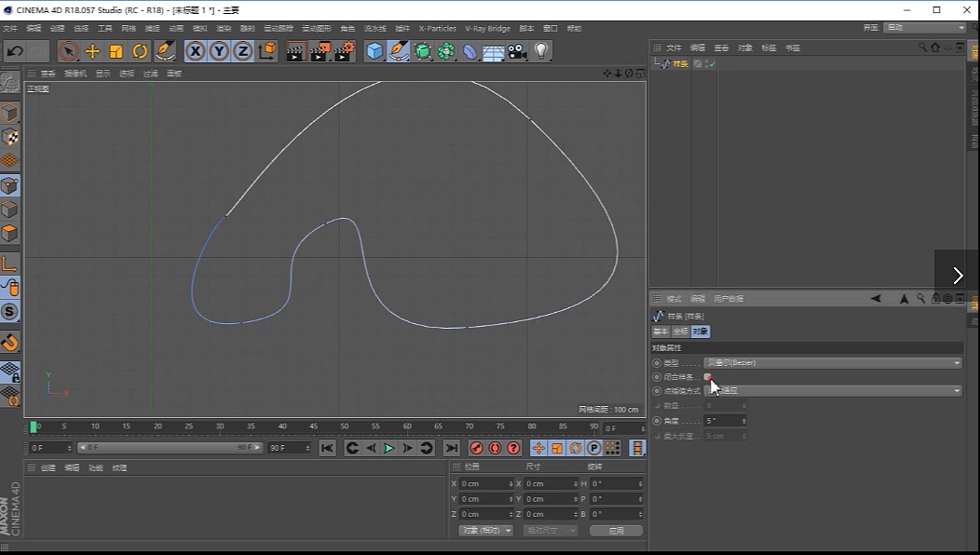The height and width of the screenshot is (555, 980).
Task: Click the Record Active Objects button
Action: 476,448
